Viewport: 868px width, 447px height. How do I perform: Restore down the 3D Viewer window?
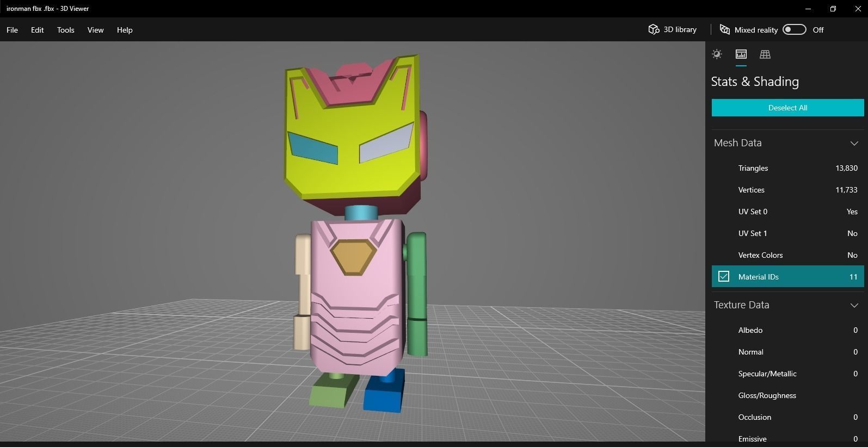pos(833,9)
